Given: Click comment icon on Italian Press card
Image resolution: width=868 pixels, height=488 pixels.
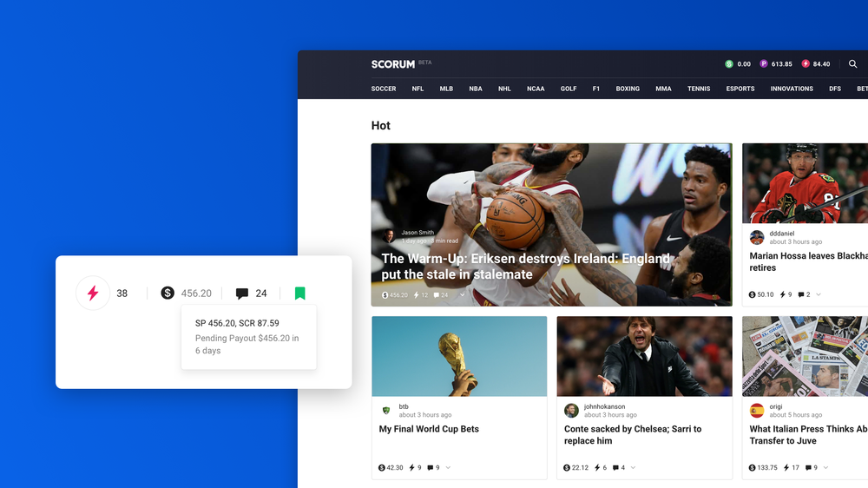Looking at the screenshot, I should (x=808, y=467).
